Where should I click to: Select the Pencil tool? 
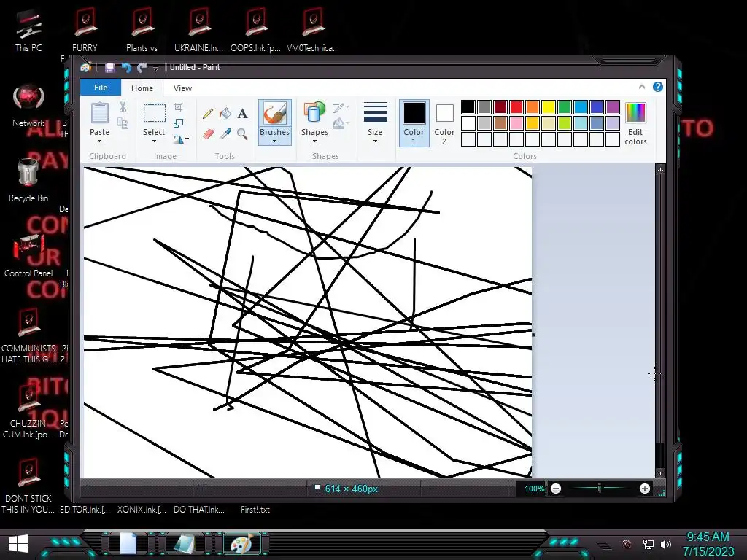(x=208, y=113)
